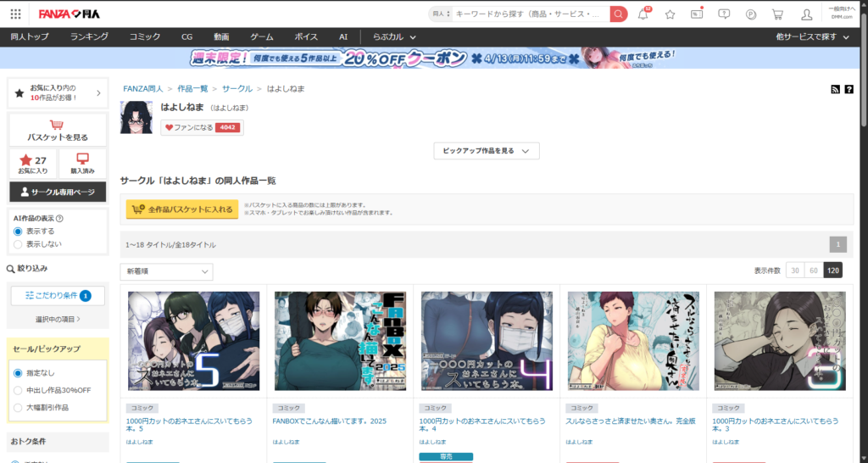Open the 同人 search category dropdown
The height and width of the screenshot is (463, 868).
(441, 14)
